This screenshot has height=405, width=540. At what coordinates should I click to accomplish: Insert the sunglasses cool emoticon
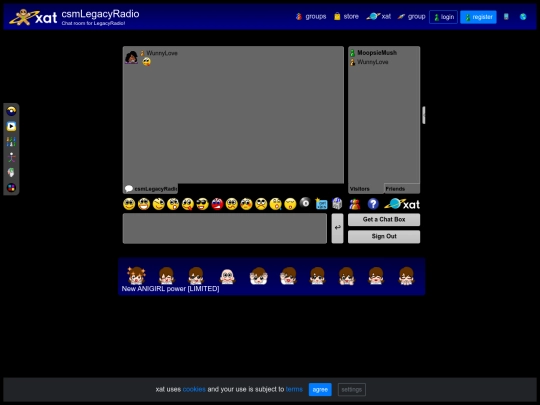click(202, 204)
